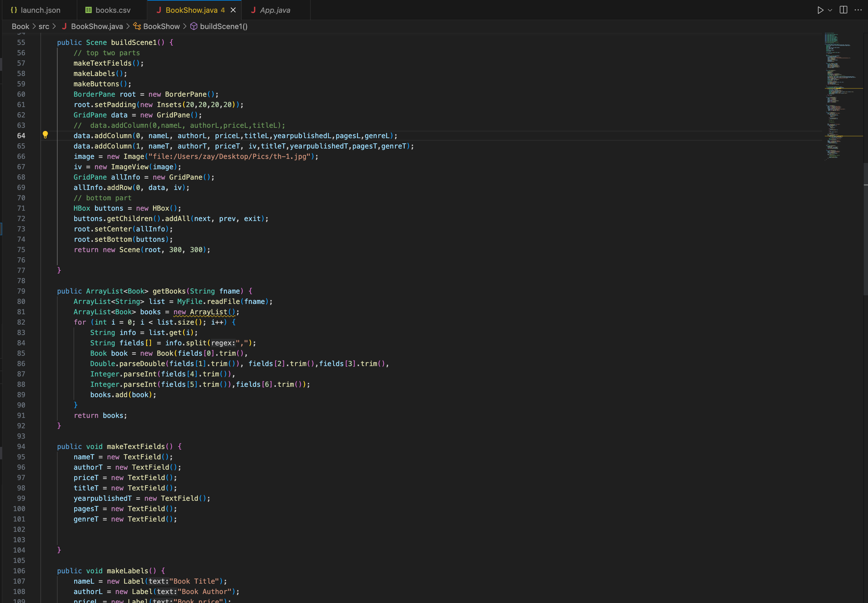868x603 pixels.
Task: Click the BookShow class symbol in breadcrumbs
Action: click(161, 27)
